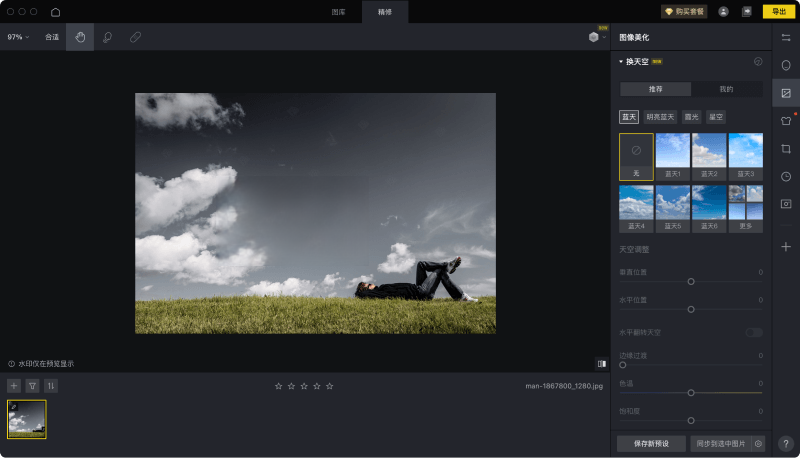Choose the 蓝天2 sky thumbnail
This screenshot has height=458, width=800.
point(709,151)
